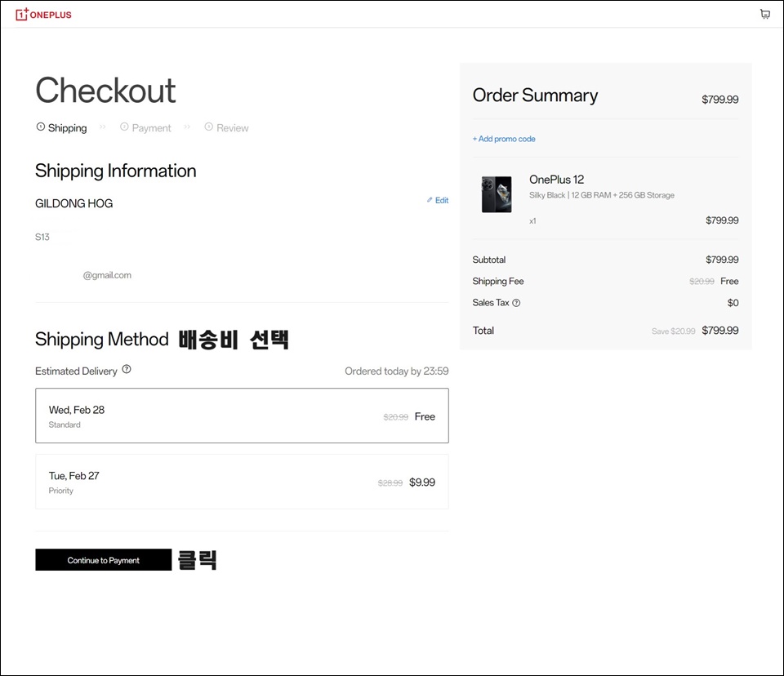Click the Shipping Fee label
This screenshot has width=784, height=676.
click(498, 281)
